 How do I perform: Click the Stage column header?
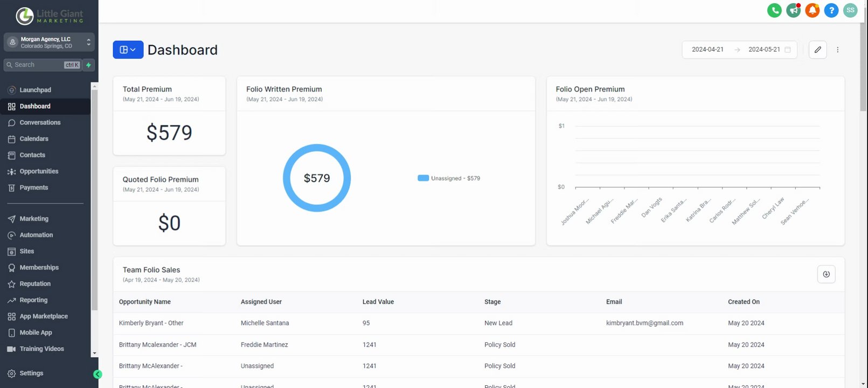tap(492, 302)
